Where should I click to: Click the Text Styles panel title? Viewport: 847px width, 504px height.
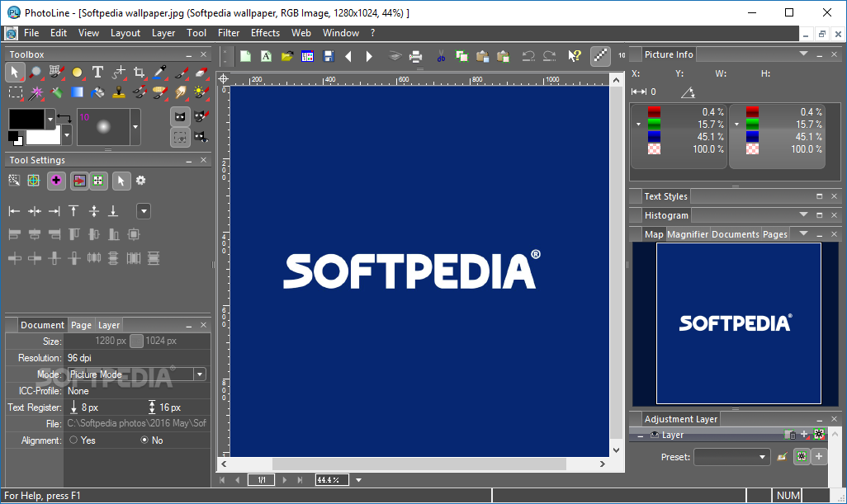click(665, 196)
